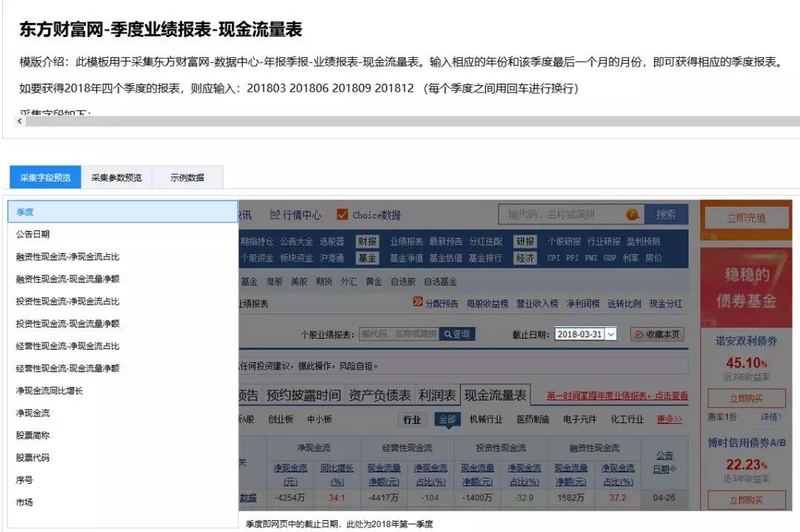Image resolution: width=800 pixels, height=532 pixels.
Task: Open the 财报 category label
Action: tap(367, 242)
